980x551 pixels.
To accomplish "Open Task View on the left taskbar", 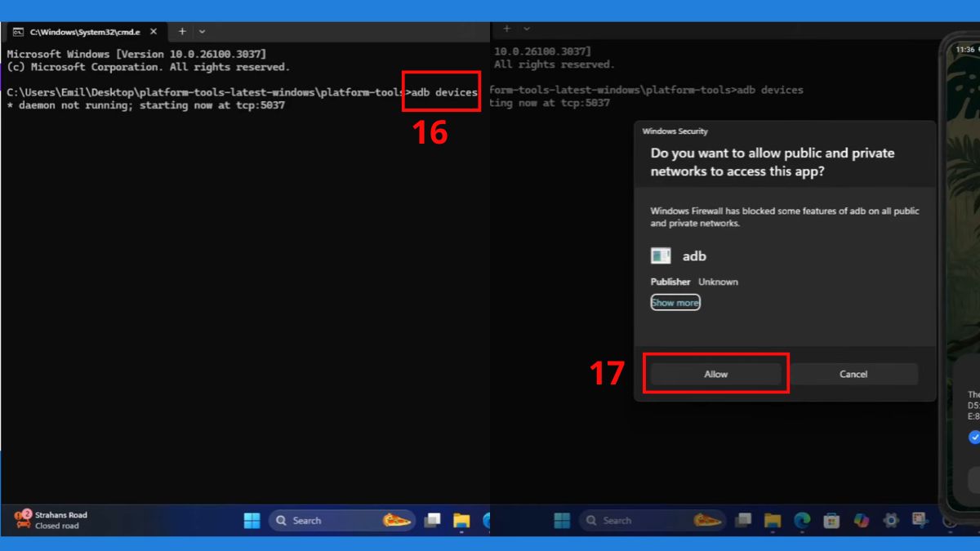I will click(432, 520).
